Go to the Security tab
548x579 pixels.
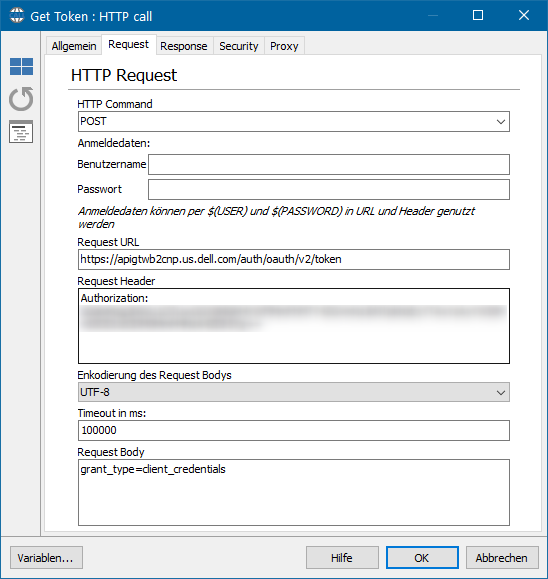[x=239, y=46]
